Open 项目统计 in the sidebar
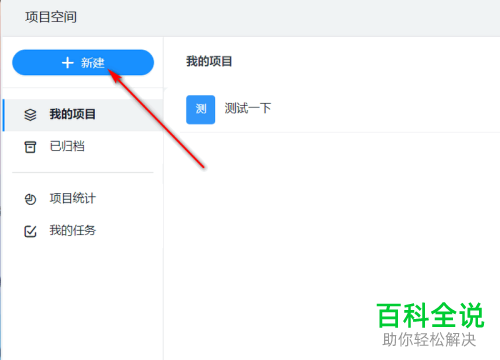 83,199
